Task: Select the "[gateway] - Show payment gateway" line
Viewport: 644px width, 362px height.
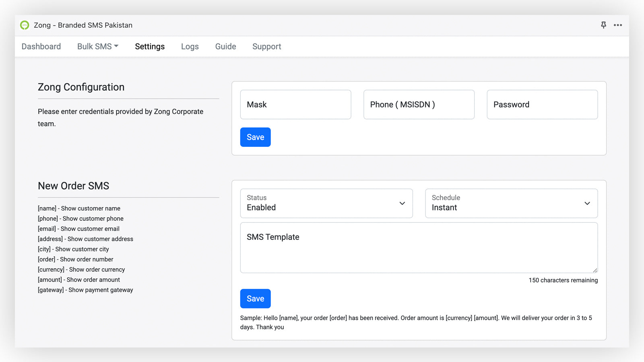Action: [x=85, y=290]
